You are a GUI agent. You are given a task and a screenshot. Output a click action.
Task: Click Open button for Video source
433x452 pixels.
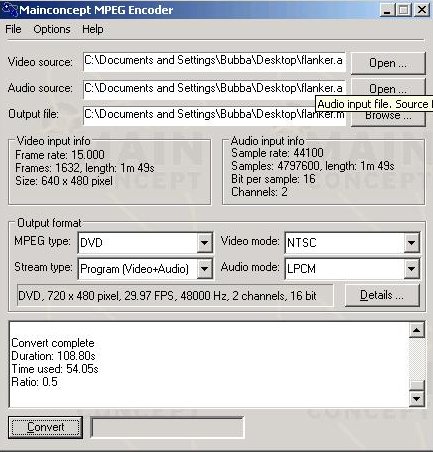pyautogui.click(x=388, y=63)
